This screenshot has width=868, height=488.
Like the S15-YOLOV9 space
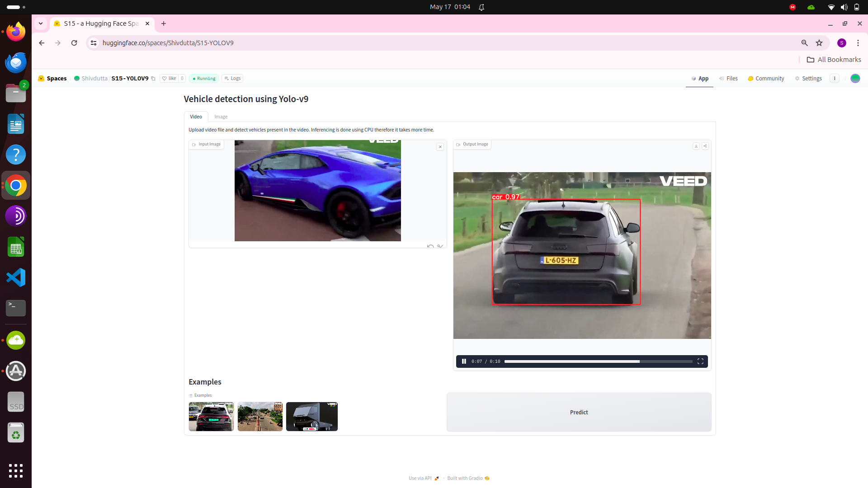(169, 79)
